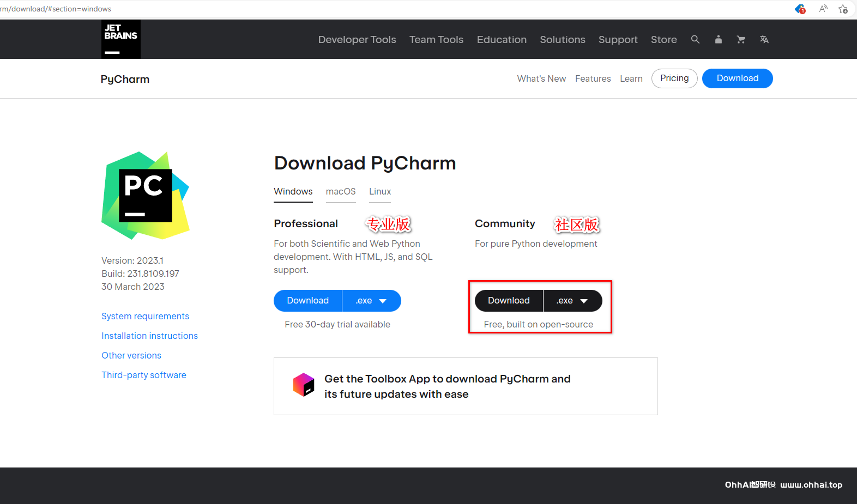Expand Professional .exe installer dropdown

pos(372,301)
